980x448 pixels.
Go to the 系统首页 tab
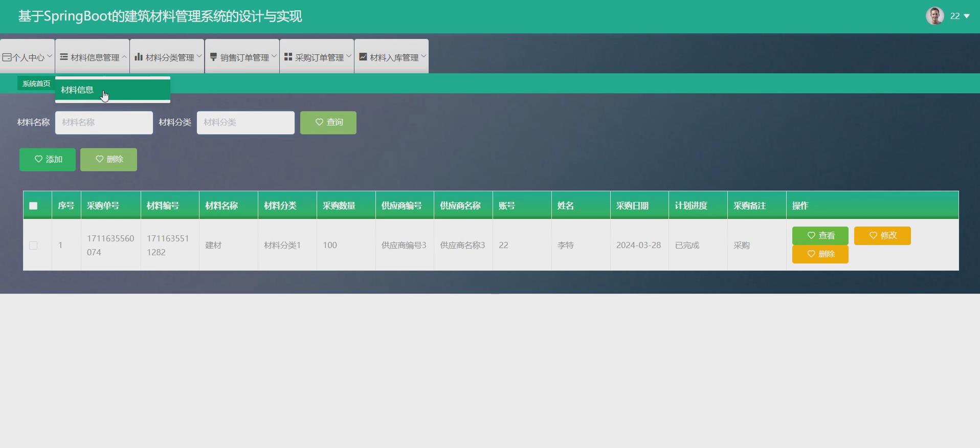coord(36,83)
